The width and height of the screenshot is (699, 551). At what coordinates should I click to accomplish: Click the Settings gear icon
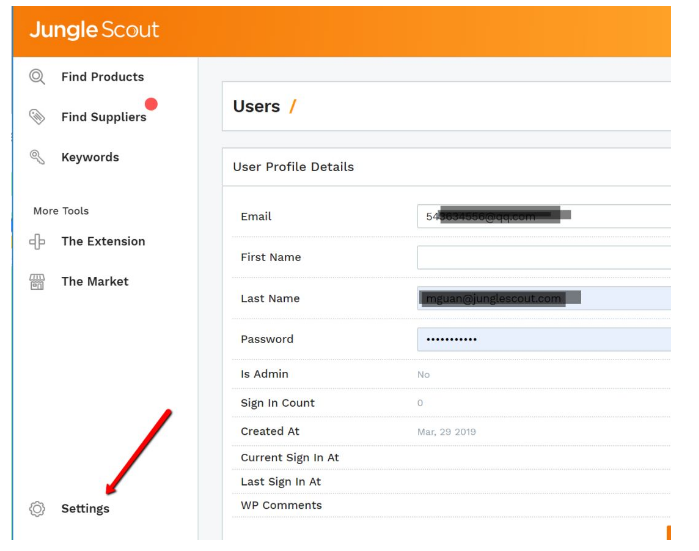click(x=37, y=509)
